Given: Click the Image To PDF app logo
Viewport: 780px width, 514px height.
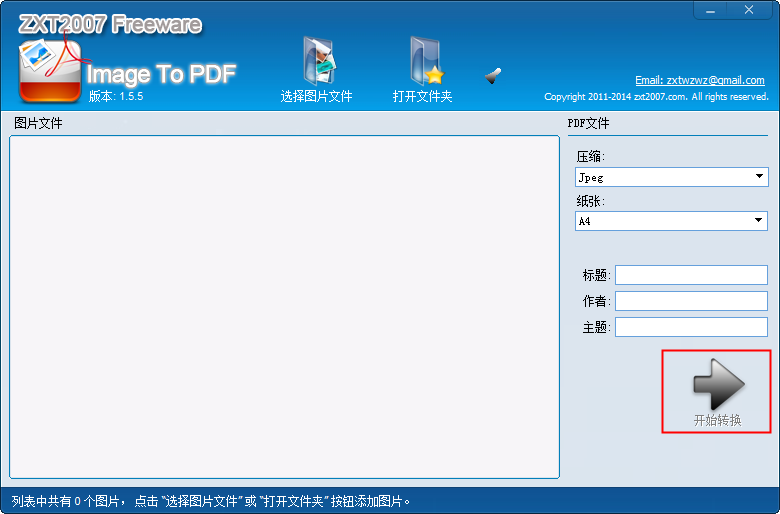Looking at the screenshot, I should [x=50, y=70].
